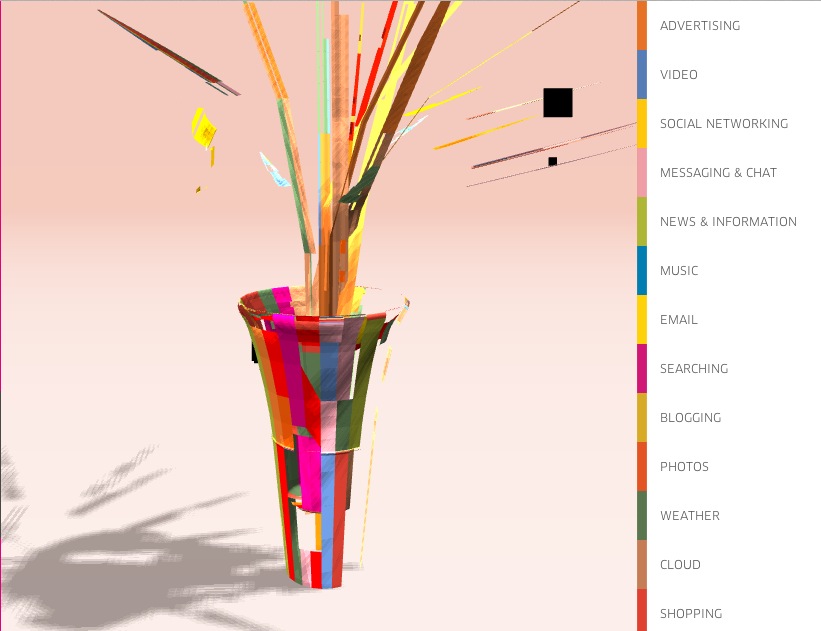Screen dimensions: 821x631
Task: Click the tan swatch beside CLOUD
Action: (x=641, y=564)
